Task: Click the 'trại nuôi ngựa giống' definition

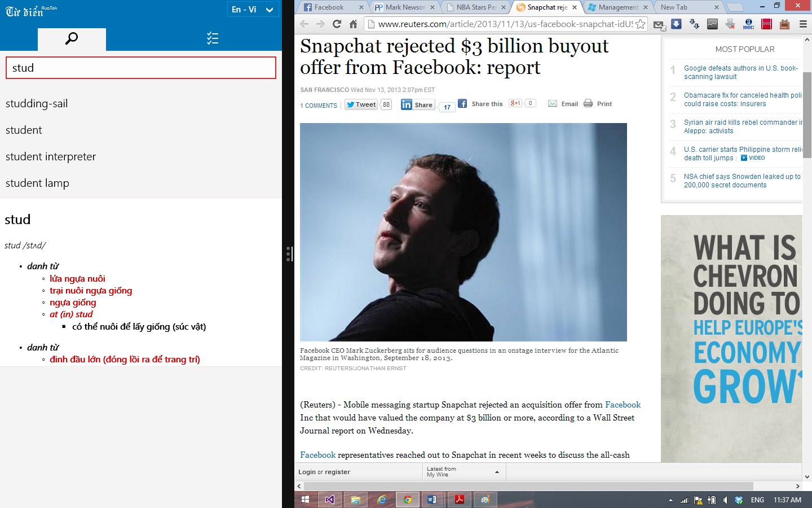Action: pyautogui.click(x=91, y=291)
